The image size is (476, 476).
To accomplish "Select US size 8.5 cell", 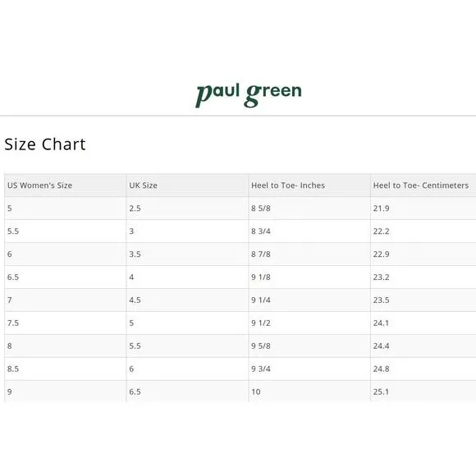I will pos(66,368).
